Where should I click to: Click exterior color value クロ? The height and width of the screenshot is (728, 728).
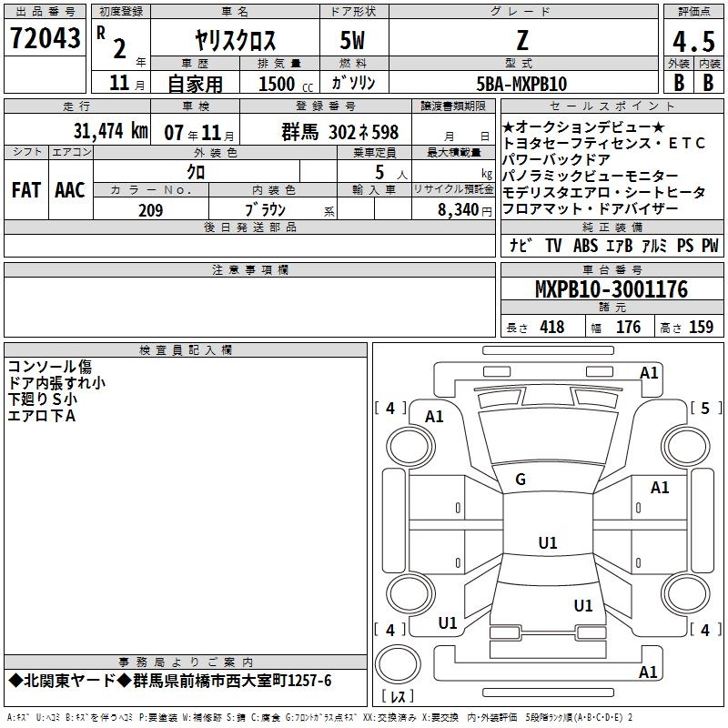(196, 172)
